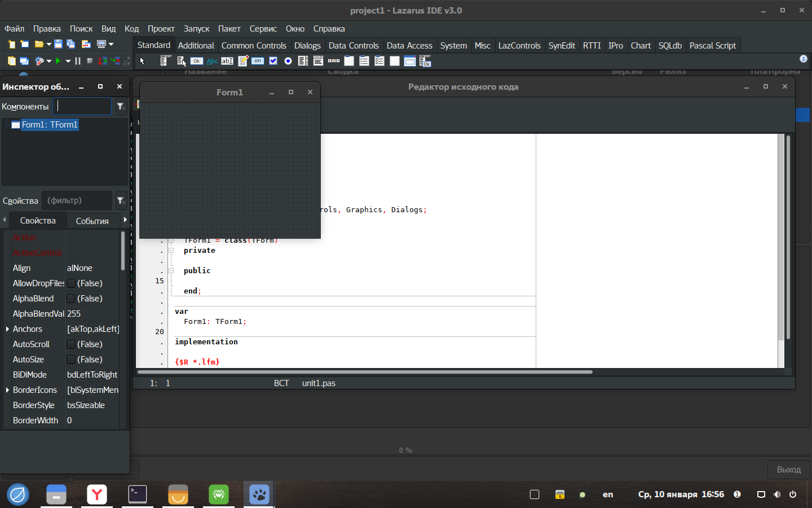This screenshot has width=812, height=508.
Task: Open the dropdown next to Open file
Action: pos(49,44)
